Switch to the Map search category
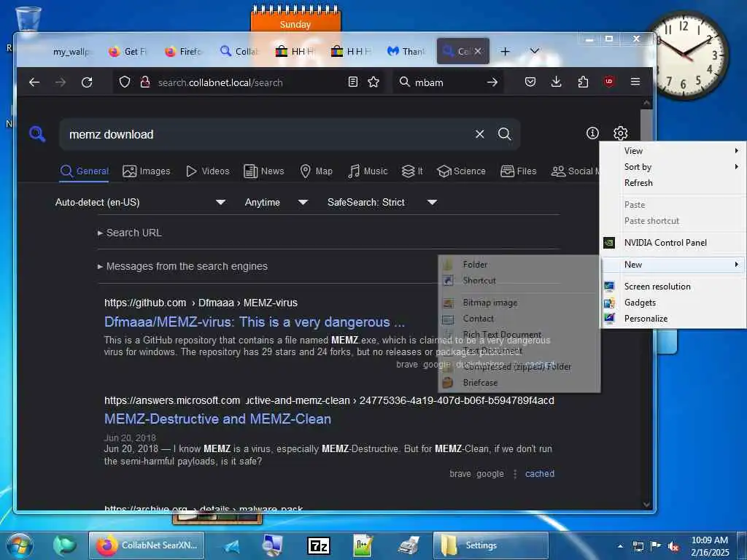 point(316,171)
